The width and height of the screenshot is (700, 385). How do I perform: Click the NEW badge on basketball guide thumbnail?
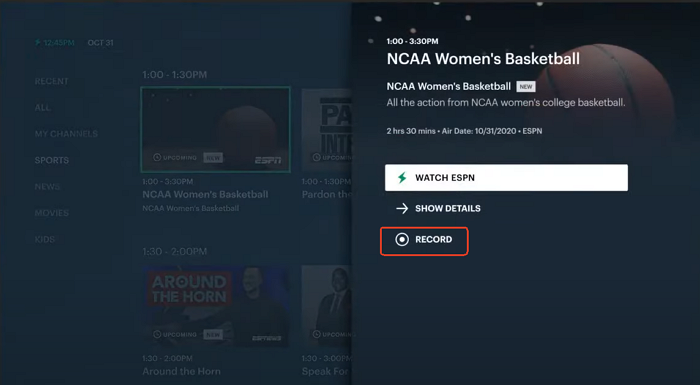coord(213,158)
